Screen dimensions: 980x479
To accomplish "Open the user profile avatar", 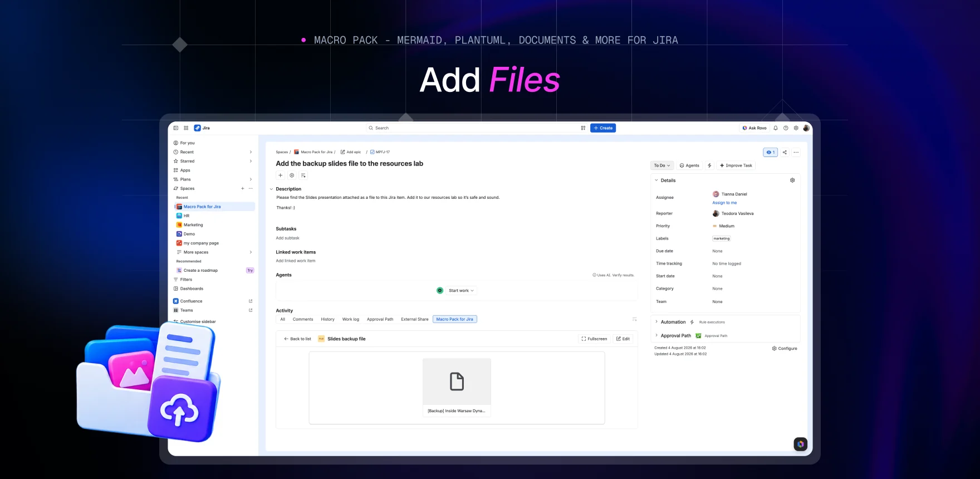I will click(x=806, y=128).
